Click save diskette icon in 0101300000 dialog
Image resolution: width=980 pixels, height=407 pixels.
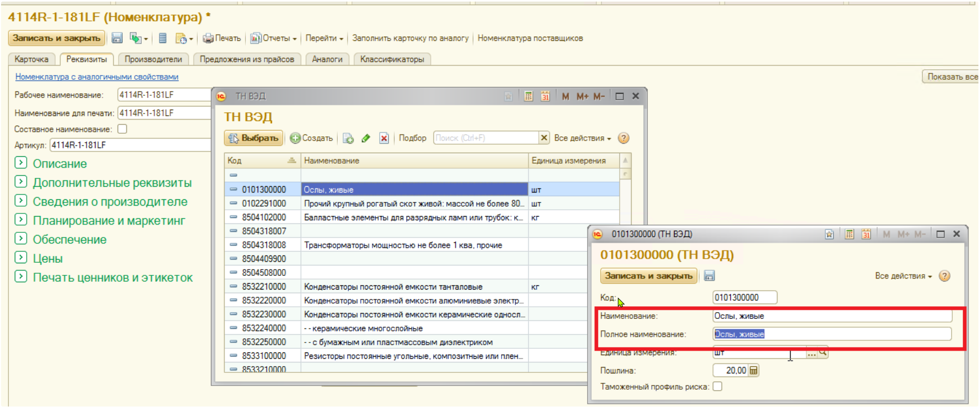pos(709,276)
